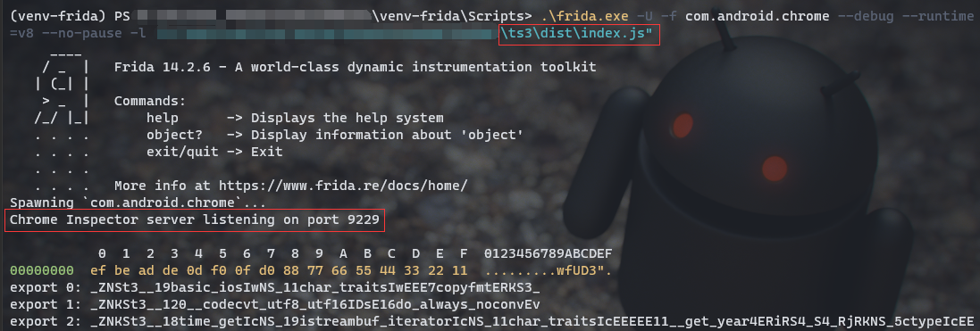Image resolution: width=980 pixels, height=331 pixels.
Task: Click the Frida 14.2.6 version banner
Action: 355,67
